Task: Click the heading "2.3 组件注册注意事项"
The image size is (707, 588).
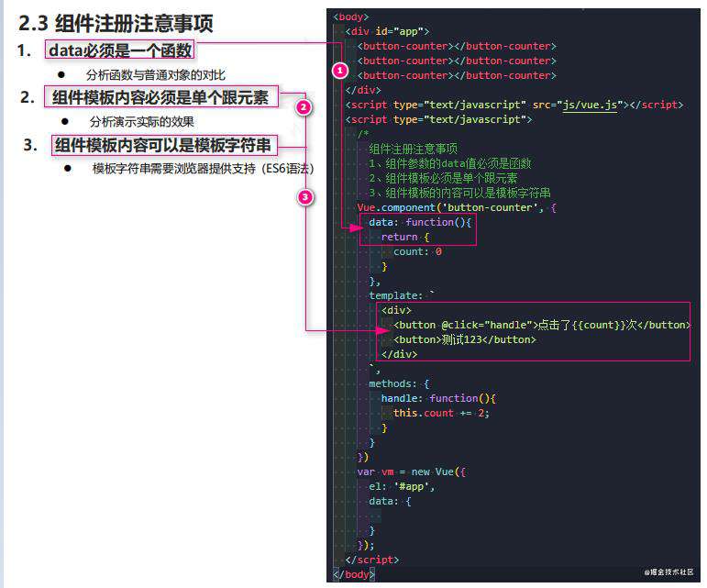Action: (116, 23)
